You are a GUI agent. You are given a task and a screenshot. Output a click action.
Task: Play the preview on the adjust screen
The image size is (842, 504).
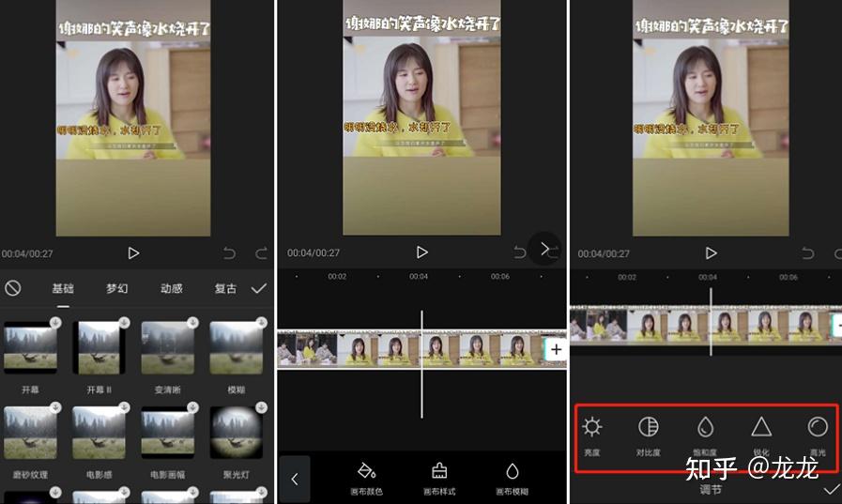coord(711,252)
